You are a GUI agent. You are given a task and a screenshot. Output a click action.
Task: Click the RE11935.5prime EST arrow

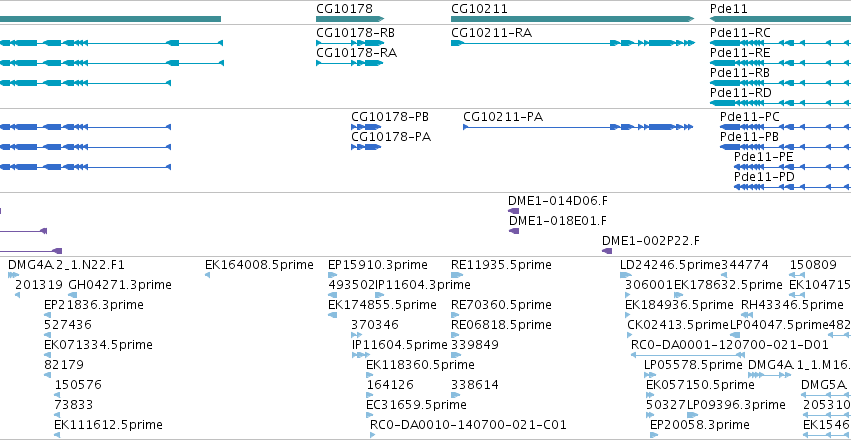click(x=457, y=275)
